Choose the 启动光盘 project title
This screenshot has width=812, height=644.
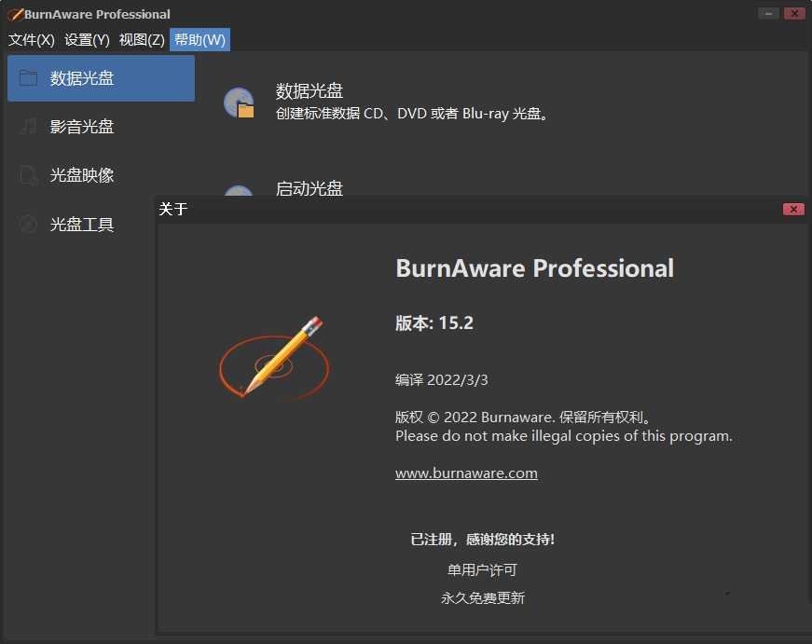tap(310, 188)
